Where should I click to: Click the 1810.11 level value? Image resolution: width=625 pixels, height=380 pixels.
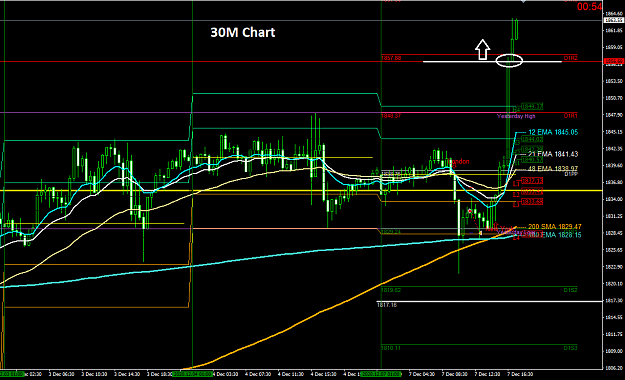pyautogui.click(x=391, y=348)
